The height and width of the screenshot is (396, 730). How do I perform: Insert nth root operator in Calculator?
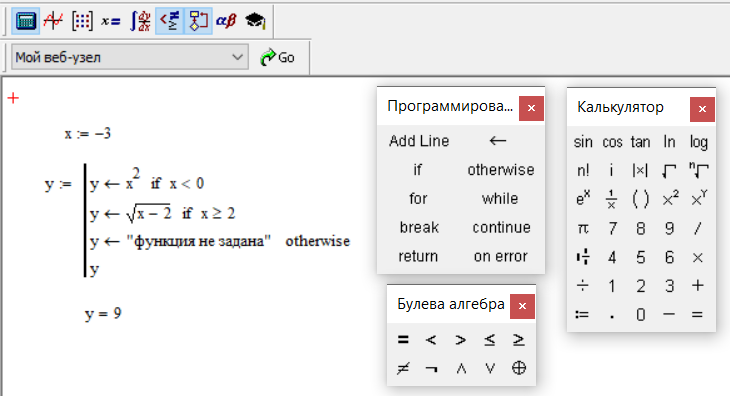698,171
